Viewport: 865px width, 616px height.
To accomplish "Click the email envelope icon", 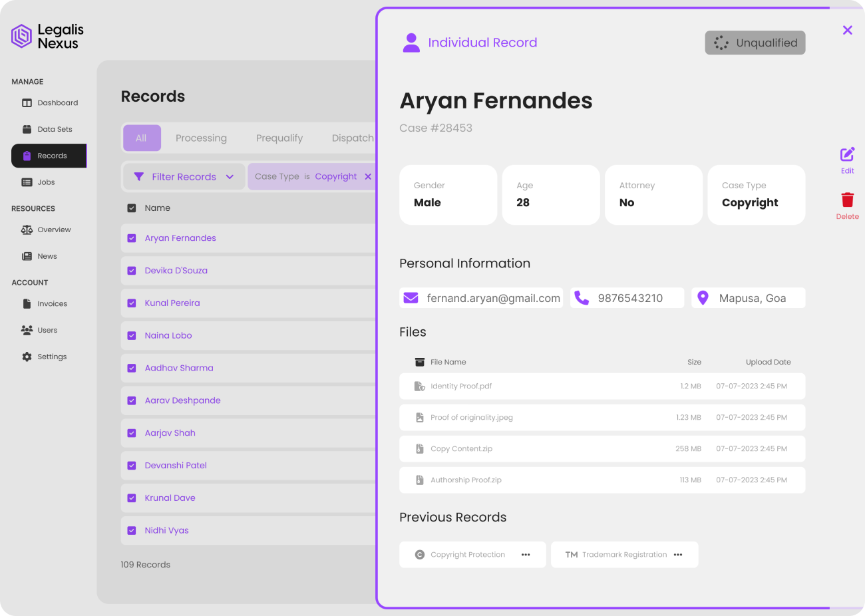I will pos(411,298).
